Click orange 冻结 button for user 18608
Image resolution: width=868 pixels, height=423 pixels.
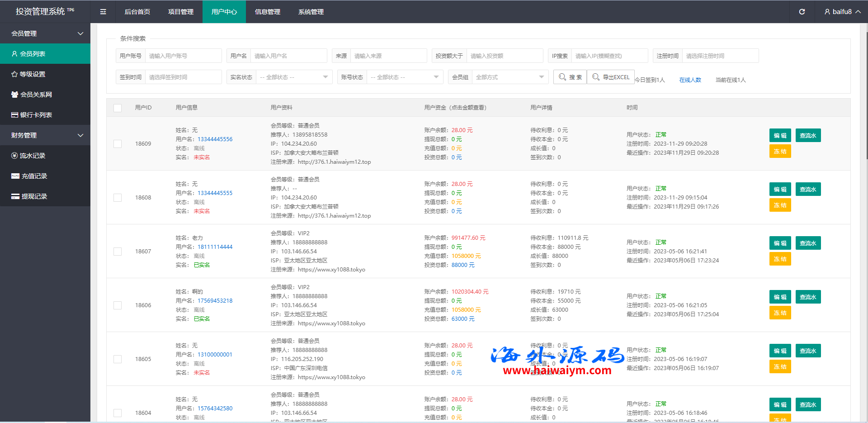(x=780, y=205)
